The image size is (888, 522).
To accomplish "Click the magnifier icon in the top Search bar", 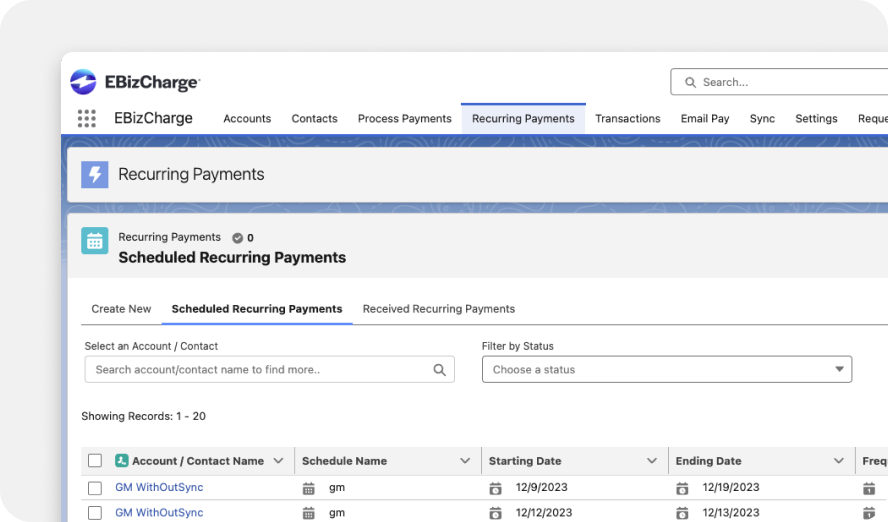I will click(x=690, y=82).
